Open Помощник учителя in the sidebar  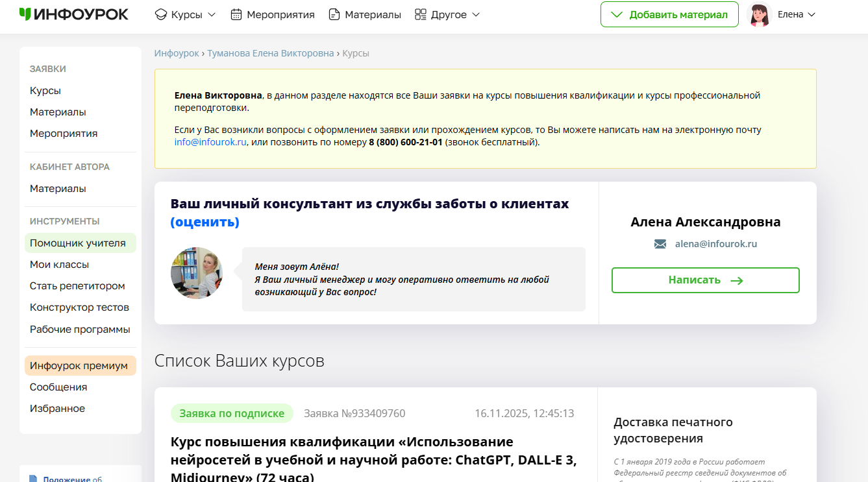[78, 243]
